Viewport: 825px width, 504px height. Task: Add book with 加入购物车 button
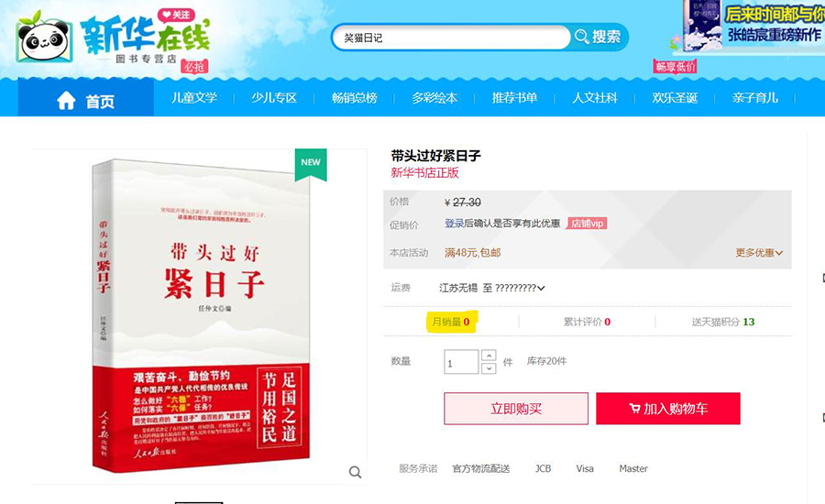[668, 409]
